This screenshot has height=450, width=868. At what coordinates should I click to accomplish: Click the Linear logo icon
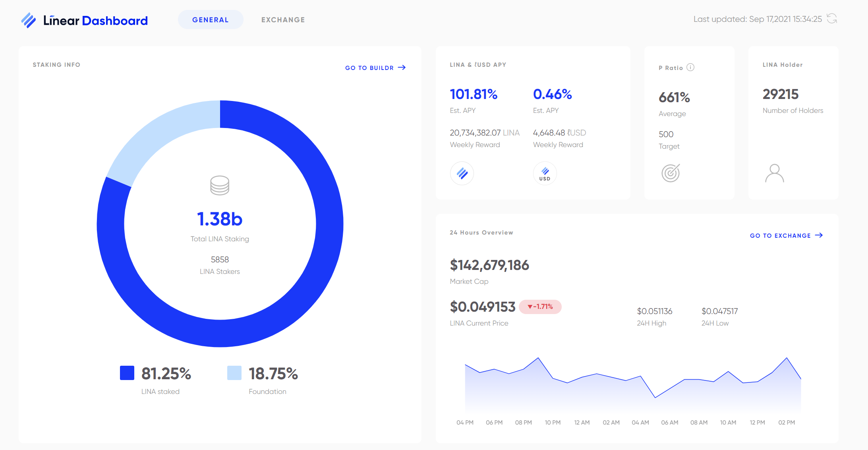click(x=29, y=20)
